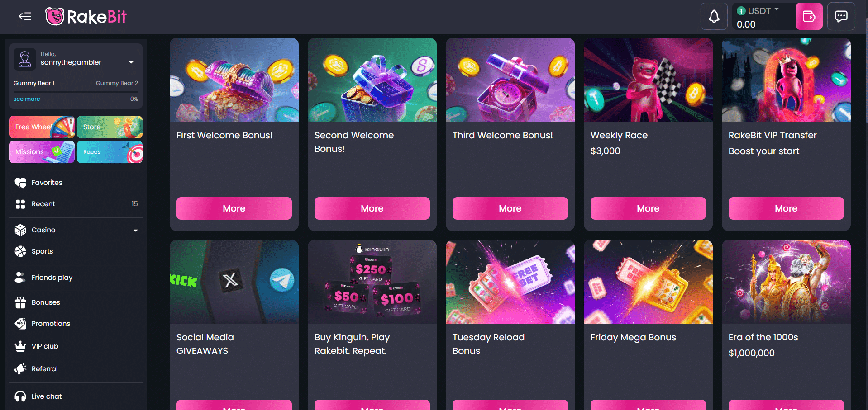The width and height of the screenshot is (868, 410).
Task: Click the Favorites heart icon
Action: coord(20,183)
